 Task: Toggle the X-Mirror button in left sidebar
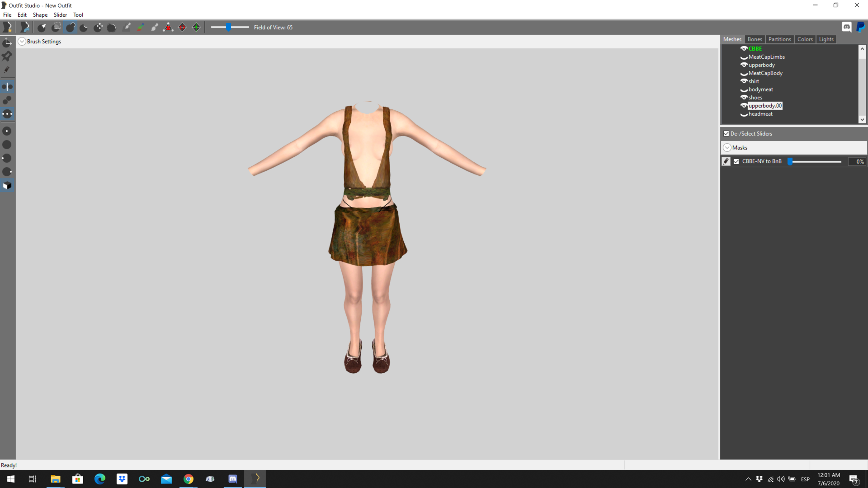[x=7, y=86]
